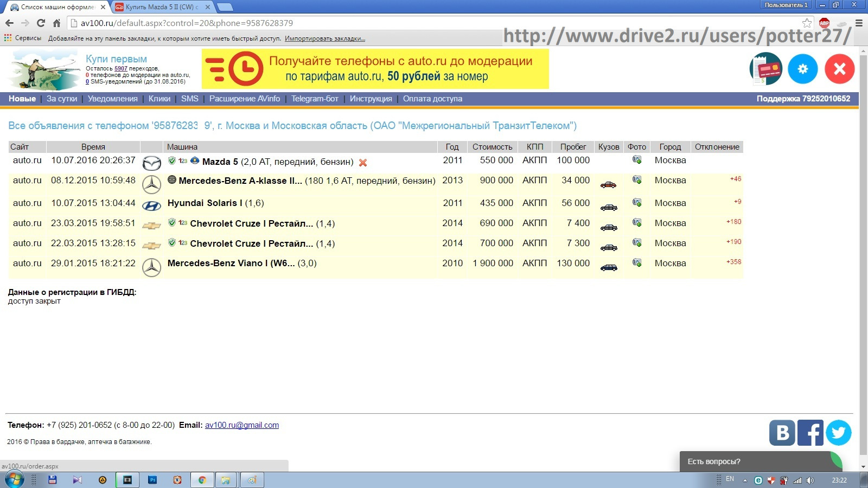Open the blue gear settings icon
This screenshot has height=488, width=868.
click(803, 69)
